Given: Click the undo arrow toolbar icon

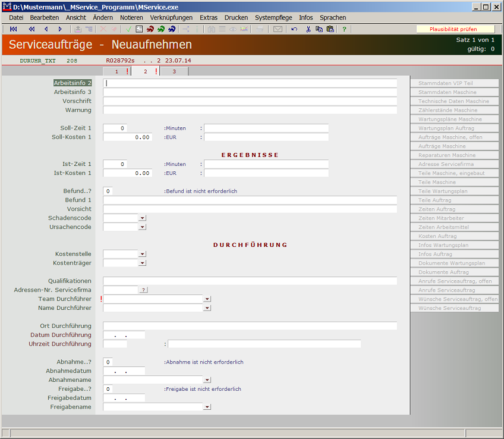Looking at the screenshot, I should coord(294,29).
